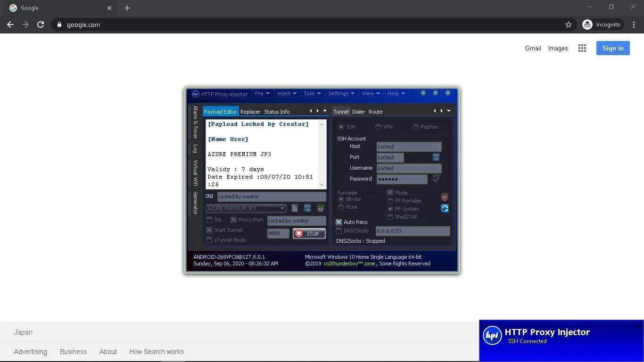Viewport: 644px width, 362px height.
Task: Open the How Search works link
Action: pos(157,352)
